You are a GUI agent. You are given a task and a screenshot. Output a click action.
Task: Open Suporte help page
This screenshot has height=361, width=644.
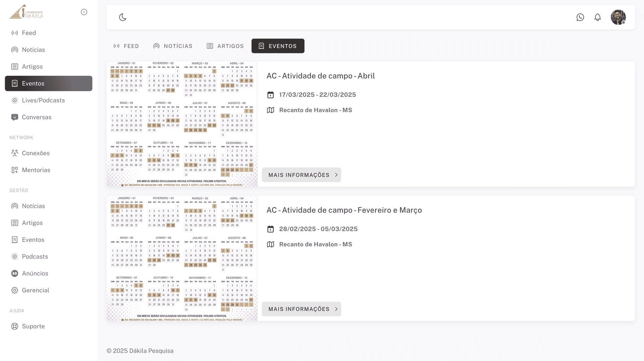(33, 326)
